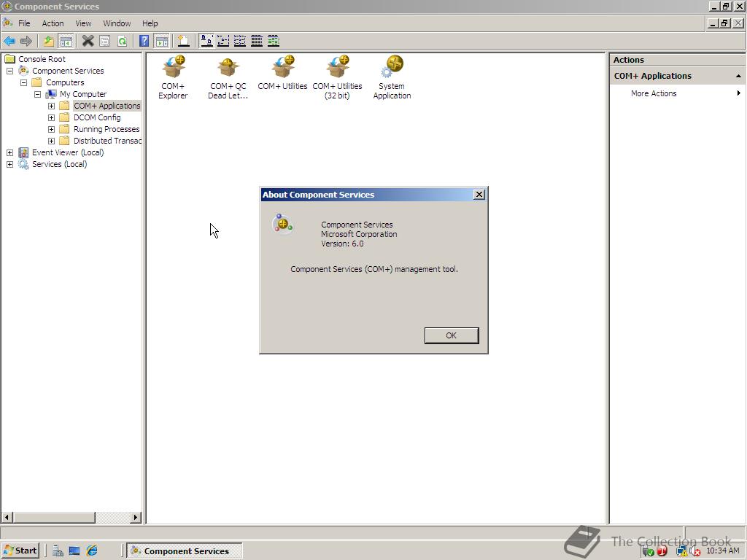Select Running Processes folder

107,129
